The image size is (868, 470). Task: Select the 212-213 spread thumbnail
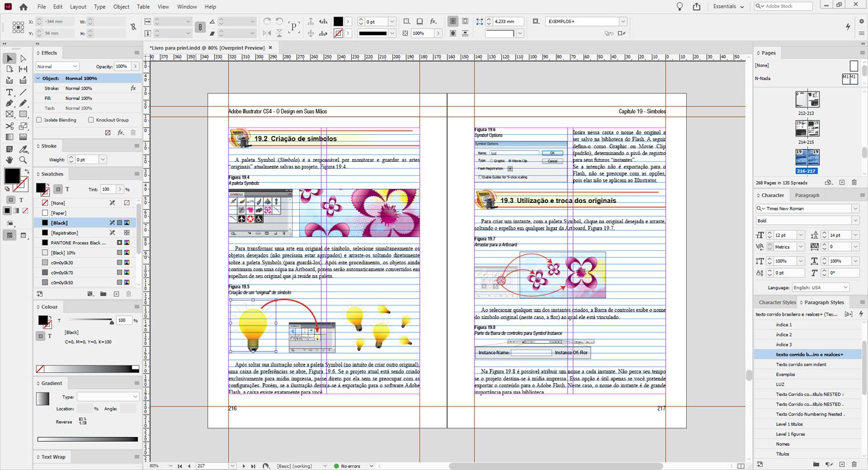pos(807,100)
